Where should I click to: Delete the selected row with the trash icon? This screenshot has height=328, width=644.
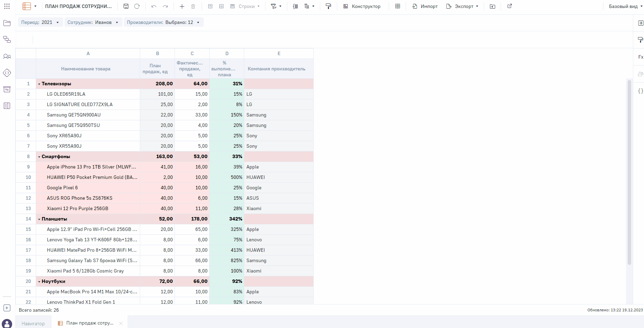pyautogui.click(x=193, y=6)
